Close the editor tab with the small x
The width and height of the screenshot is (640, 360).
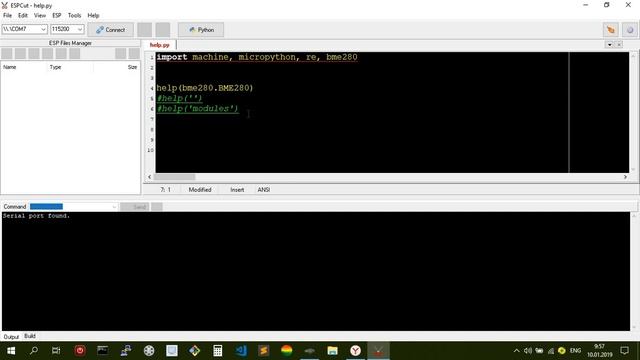pos(619,44)
